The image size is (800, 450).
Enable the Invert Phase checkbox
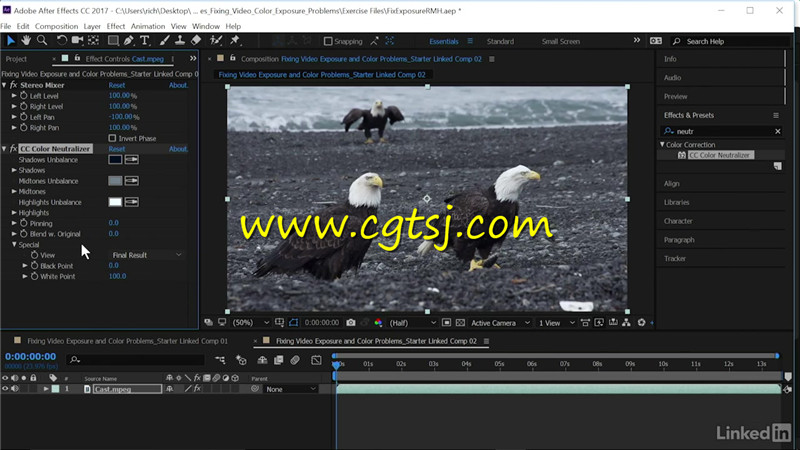[112, 138]
